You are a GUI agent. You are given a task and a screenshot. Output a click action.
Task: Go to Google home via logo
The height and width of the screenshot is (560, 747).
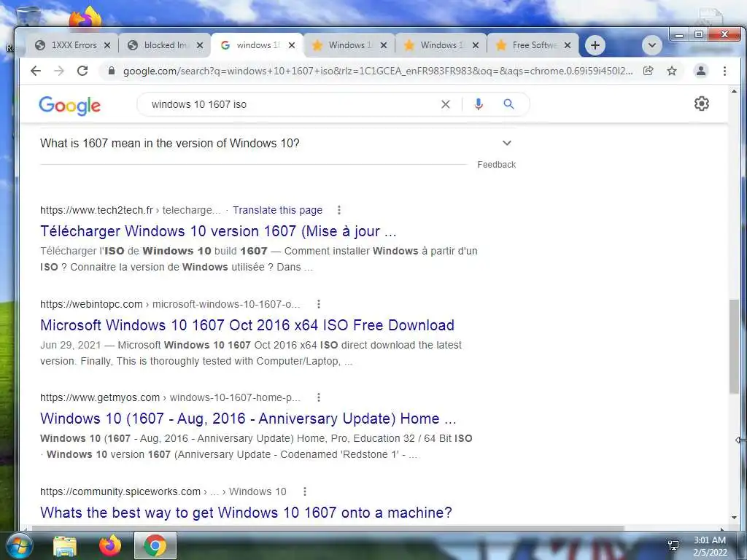69,105
